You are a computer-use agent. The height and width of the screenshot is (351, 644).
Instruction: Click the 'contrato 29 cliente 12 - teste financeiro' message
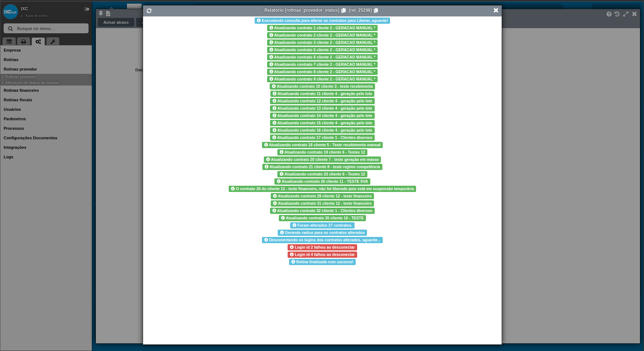coord(322,196)
